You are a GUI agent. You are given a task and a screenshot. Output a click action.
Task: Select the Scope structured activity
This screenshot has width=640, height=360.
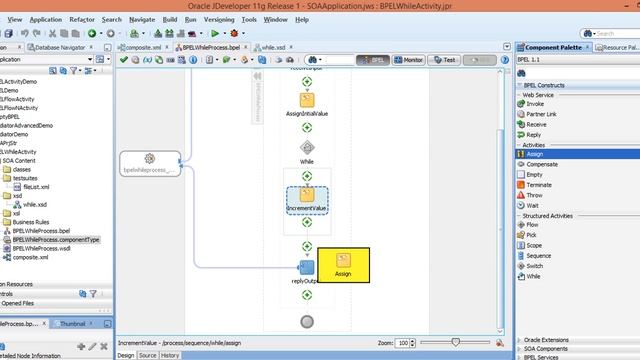[x=529, y=245]
